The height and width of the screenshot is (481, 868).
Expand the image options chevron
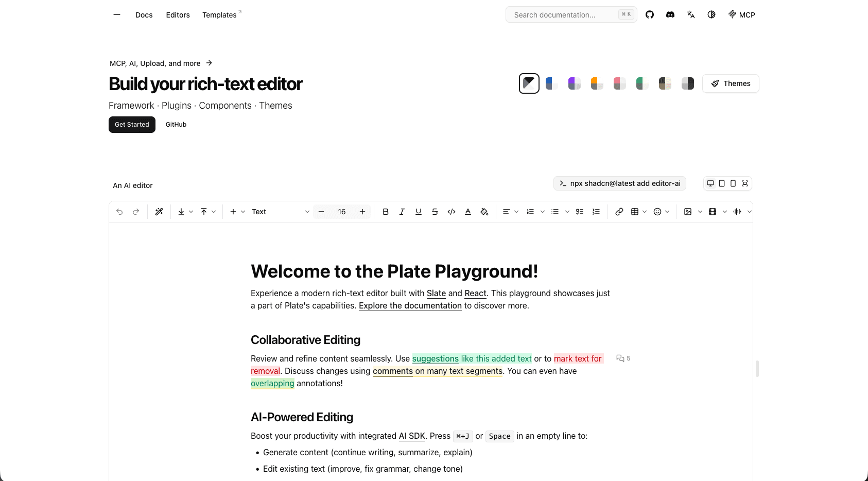click(x=700, y=212)
